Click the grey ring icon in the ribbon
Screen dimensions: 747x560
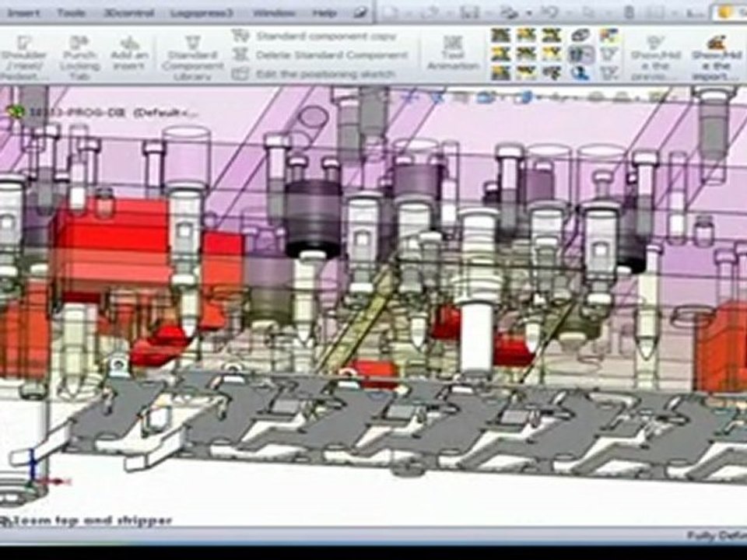580,35
